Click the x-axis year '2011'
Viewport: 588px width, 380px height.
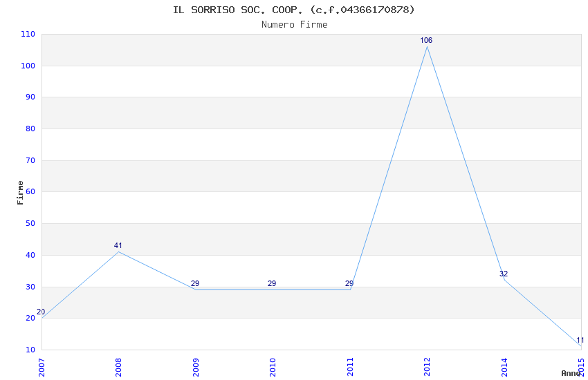click(350, 368)
